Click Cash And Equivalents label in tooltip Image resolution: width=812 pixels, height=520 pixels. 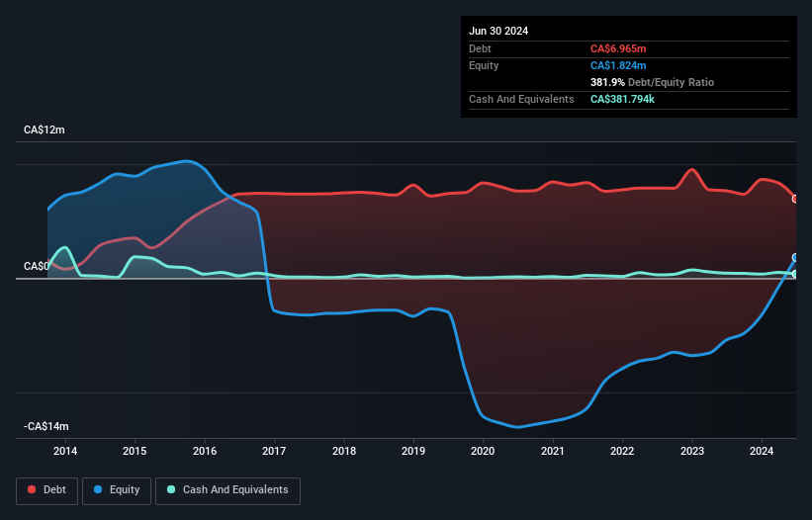(521, 99)
